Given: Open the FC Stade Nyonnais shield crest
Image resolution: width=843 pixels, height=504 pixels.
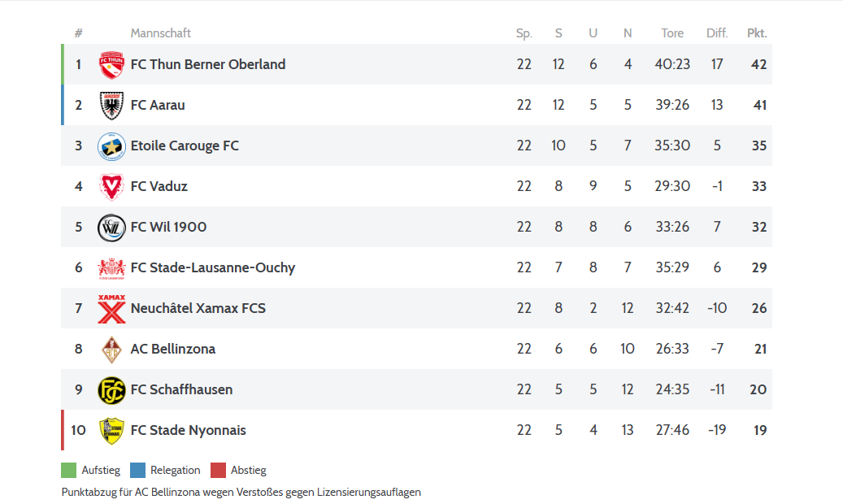Looking at the screenshot, I should tap(111, 431).
